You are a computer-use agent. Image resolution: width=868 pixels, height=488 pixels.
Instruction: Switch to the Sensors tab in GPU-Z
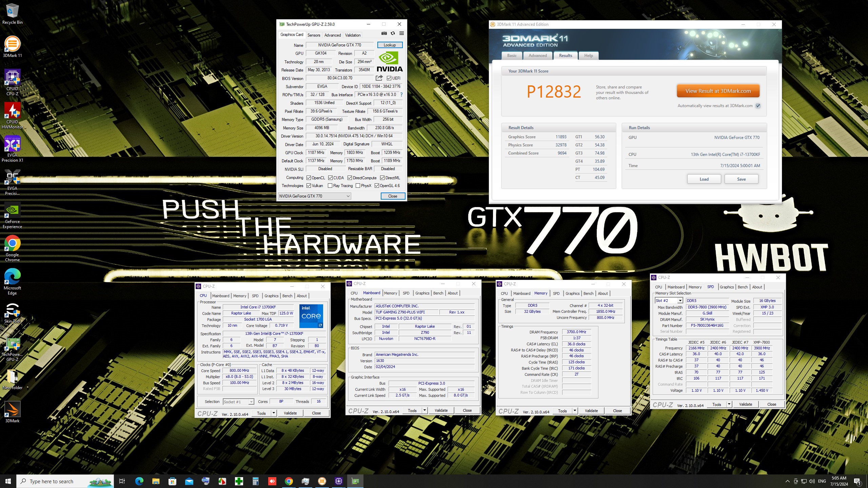tap(314, 35)
